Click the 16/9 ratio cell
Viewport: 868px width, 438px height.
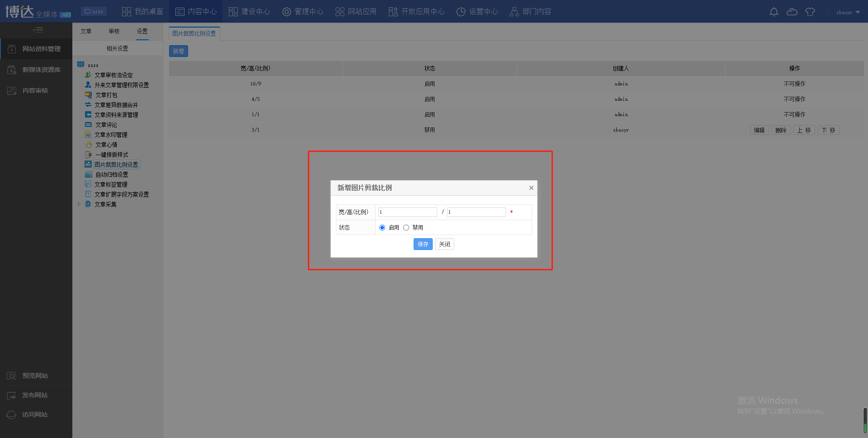(x=255, y=84)
